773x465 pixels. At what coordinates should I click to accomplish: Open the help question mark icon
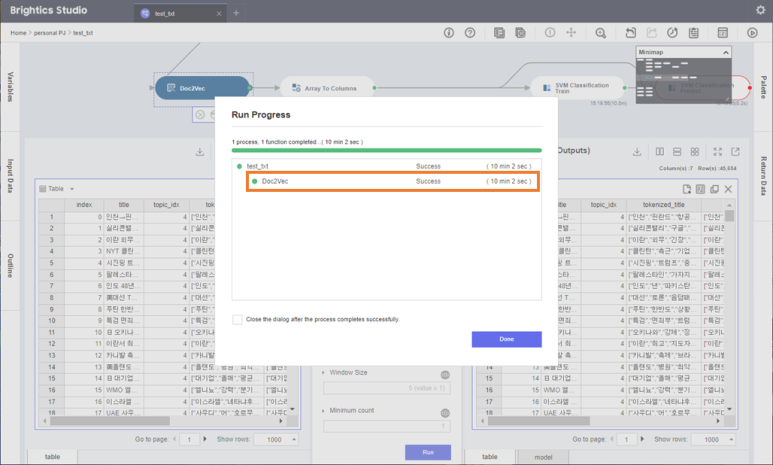tap(470, 33)
